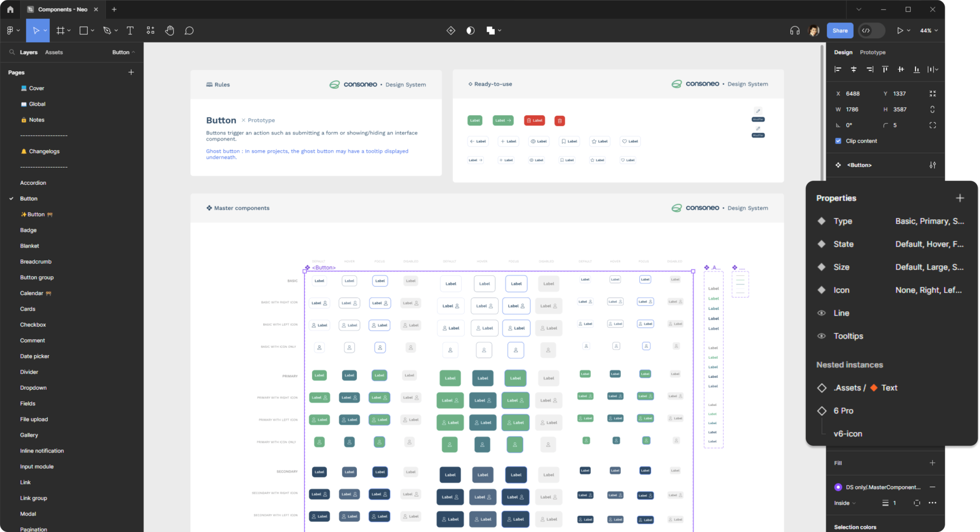980x532 pixels.
Task: Click the Share button
Action: [840, 30]
